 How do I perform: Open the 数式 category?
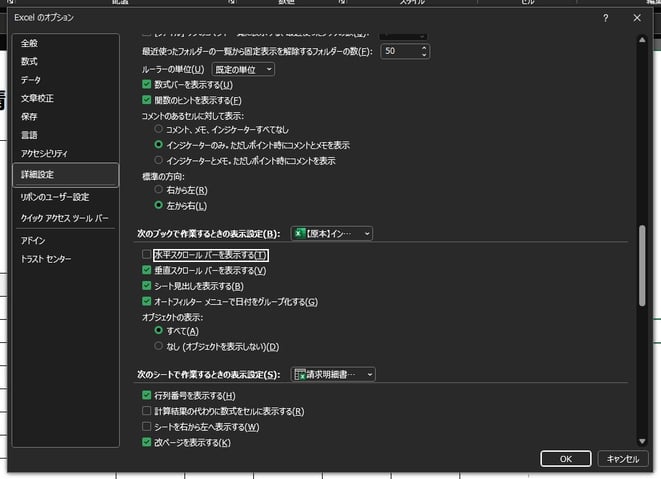tap(30, 62)
